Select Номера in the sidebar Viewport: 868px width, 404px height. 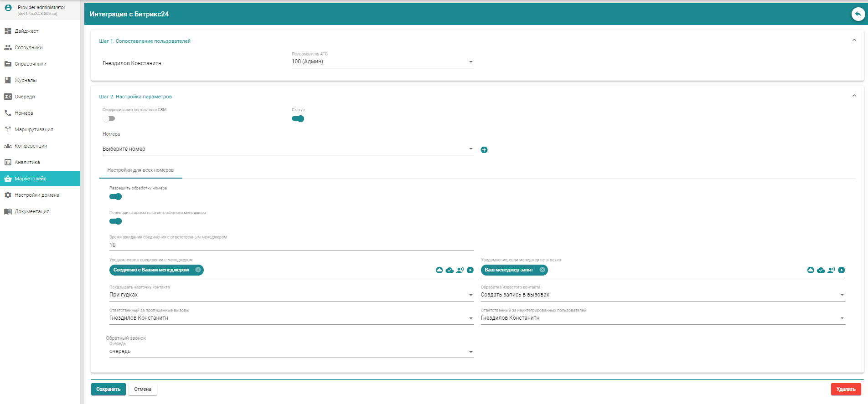click(40, 113)
